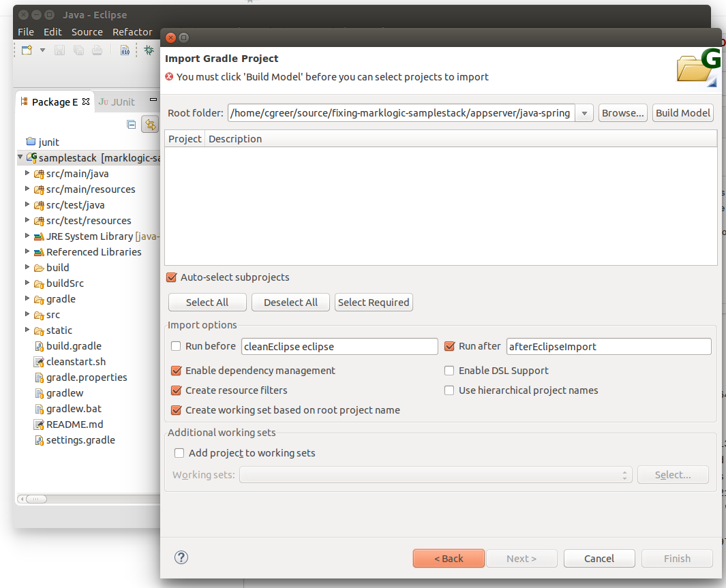The height and width of the screenshot is (588, 726).
Task: Uncheck Auto-select subprojects
Action: pos(171,277)
